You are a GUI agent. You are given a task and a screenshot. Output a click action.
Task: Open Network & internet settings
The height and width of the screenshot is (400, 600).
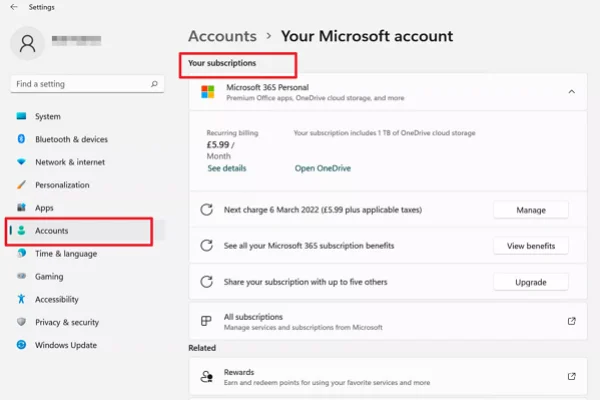click(69, 162)
